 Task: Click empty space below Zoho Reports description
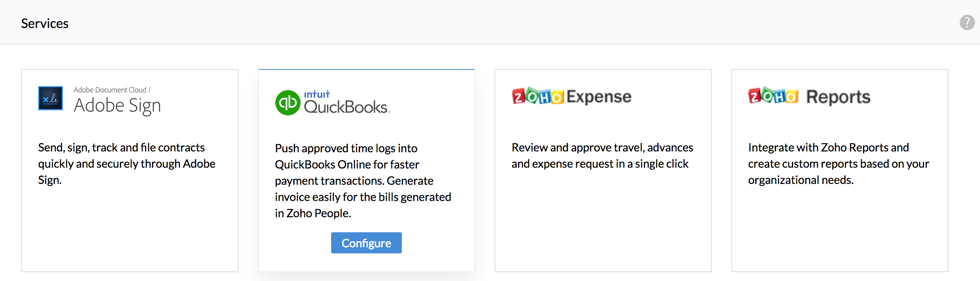tap(839, 231)
